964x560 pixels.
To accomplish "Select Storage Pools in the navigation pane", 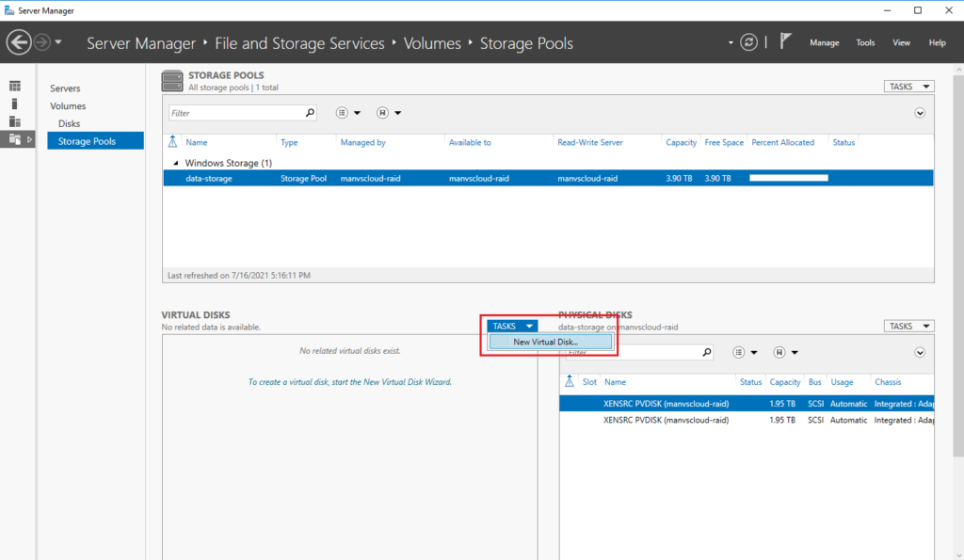I will pyautogui.click(x=95, y=141).
